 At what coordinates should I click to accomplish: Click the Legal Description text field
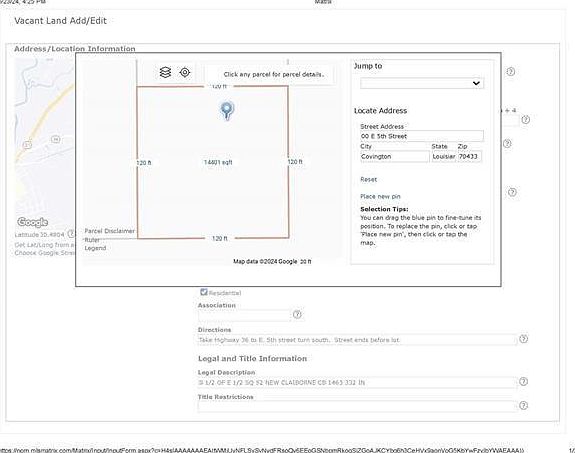357,382
